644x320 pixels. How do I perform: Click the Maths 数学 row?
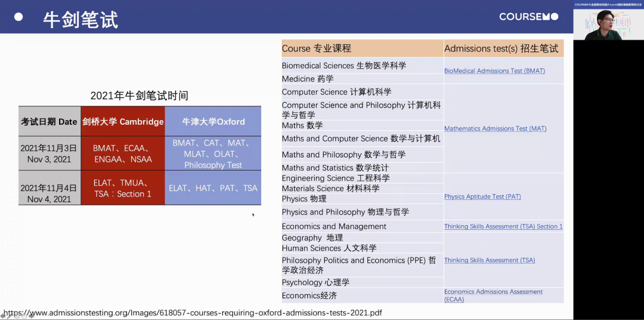(363, 125)
